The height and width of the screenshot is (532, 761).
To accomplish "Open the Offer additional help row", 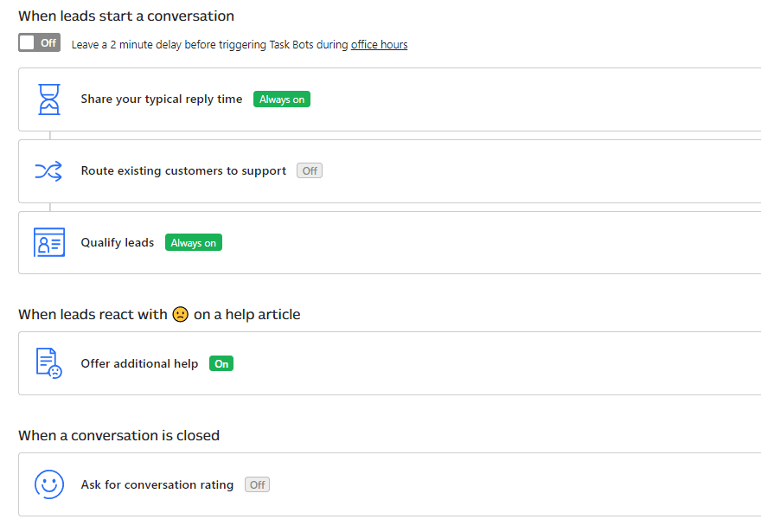I will tap(139, 363).
